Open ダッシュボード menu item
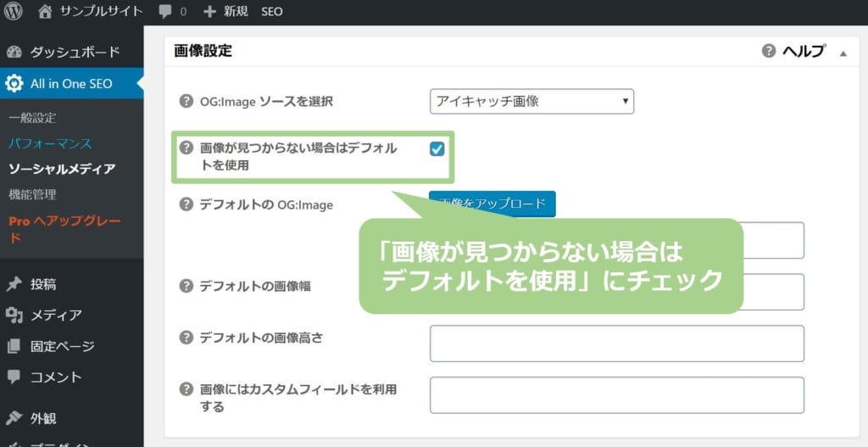Image resolution: width=868 pixels, height=447 pixels. (75, 52)
